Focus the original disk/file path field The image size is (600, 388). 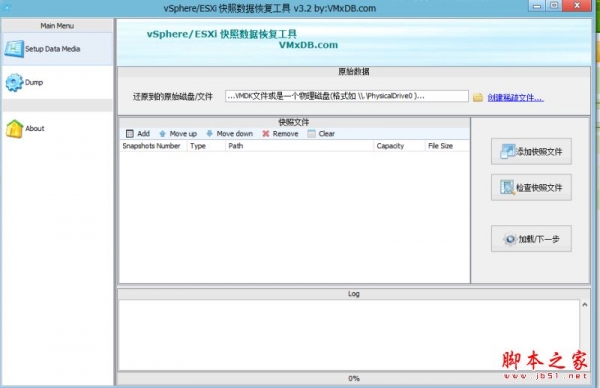click(347, 96)
